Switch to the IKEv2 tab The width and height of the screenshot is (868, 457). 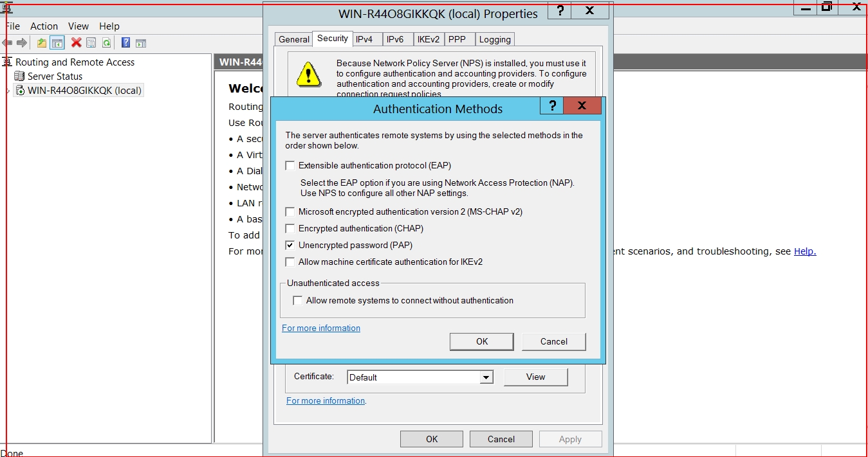pos(428,40)
